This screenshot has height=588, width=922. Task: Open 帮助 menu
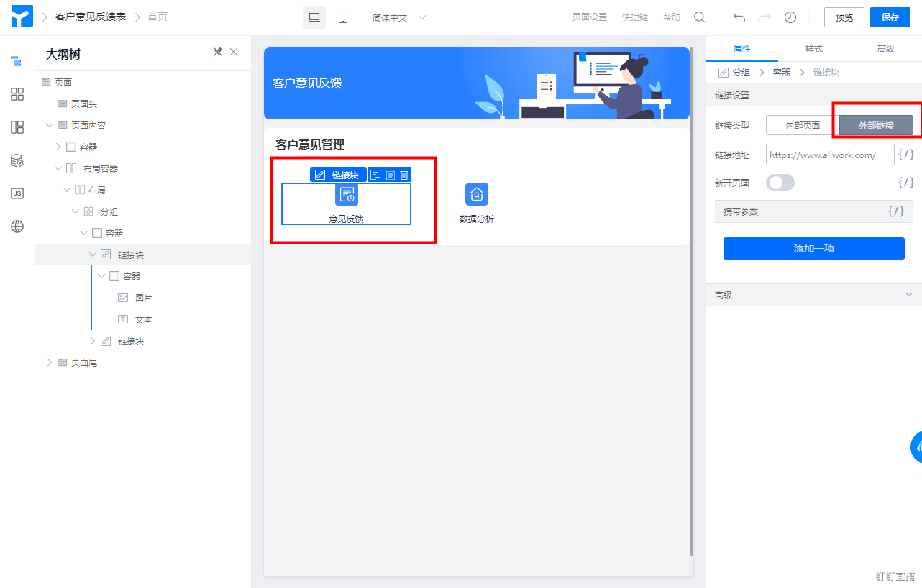(x=672, y=17)
